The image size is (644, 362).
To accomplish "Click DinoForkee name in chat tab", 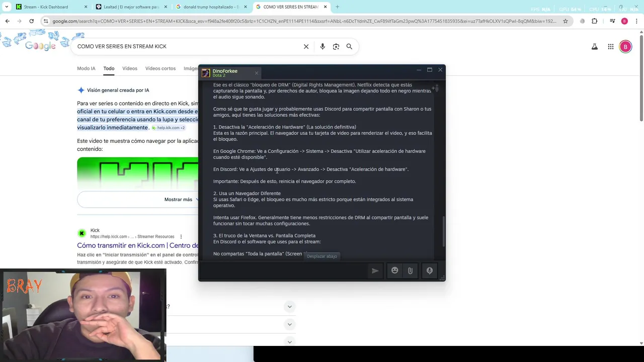I will coord(225,71).
